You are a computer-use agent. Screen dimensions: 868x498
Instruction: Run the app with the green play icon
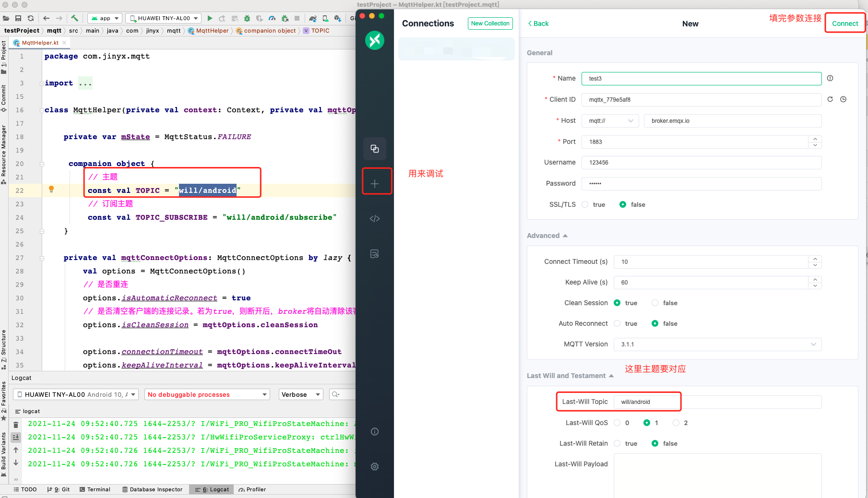(x=210, y=18)
